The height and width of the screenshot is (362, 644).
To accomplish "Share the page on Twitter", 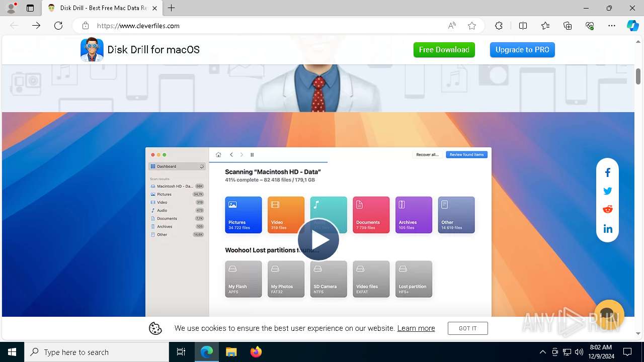I will coord(608,191).
